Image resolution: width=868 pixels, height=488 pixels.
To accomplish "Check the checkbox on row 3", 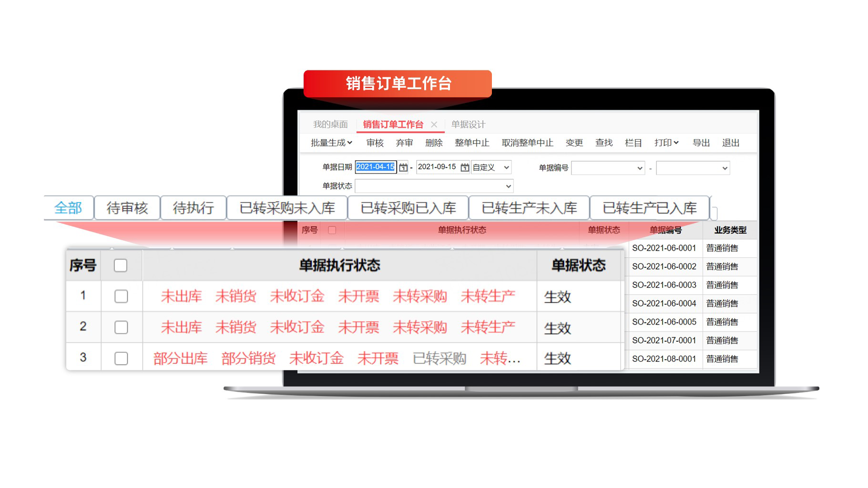I will (121, 357).
